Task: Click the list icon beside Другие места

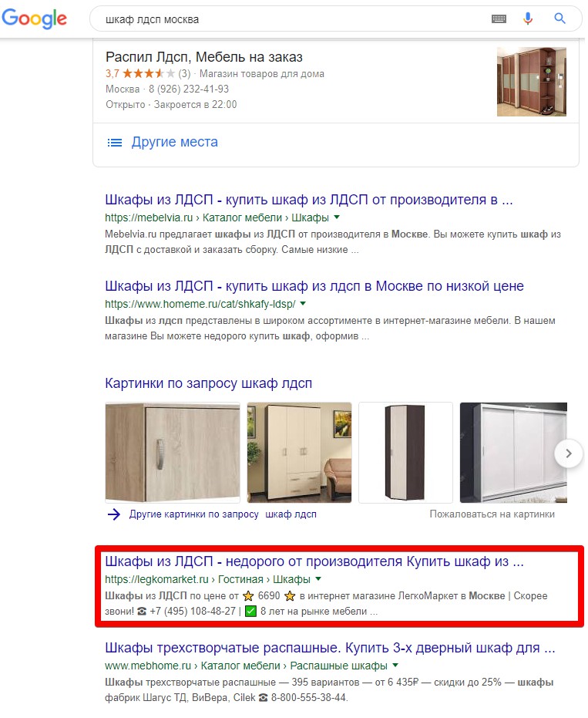Action: (x=114, y=143)
